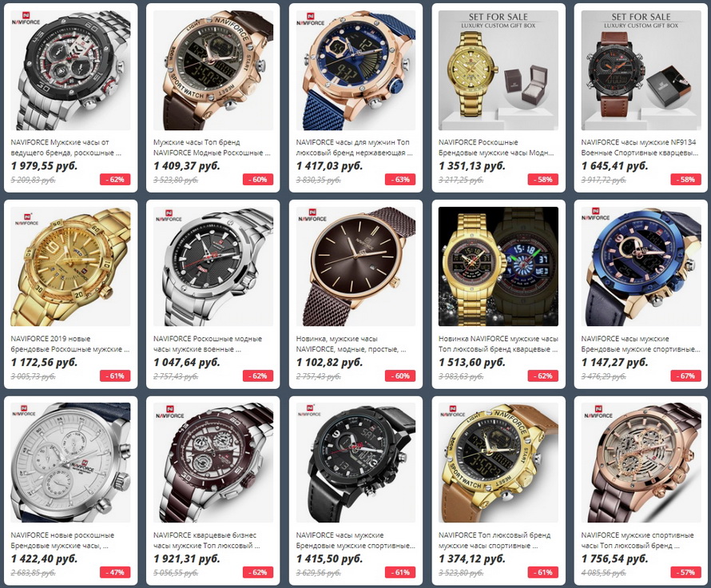The image size is (711, 588).
Task: Select the brown mesh minimalist watch image
Action: pos(356,267)
